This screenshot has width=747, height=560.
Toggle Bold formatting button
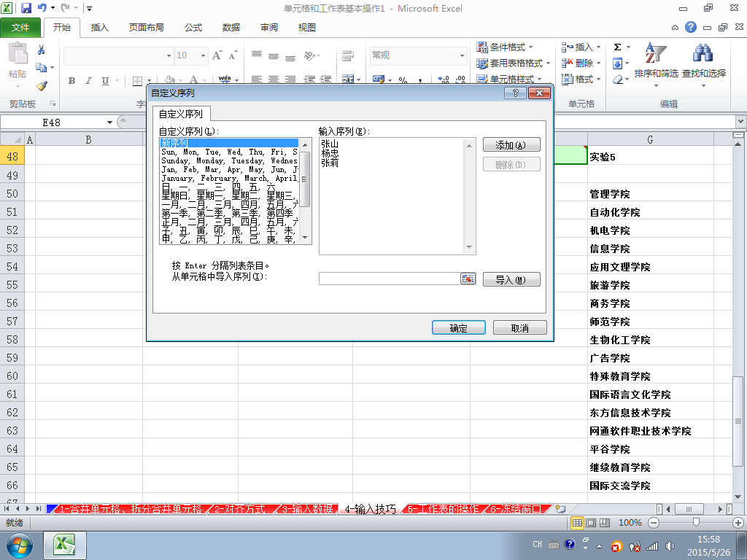tap(71, 80)
